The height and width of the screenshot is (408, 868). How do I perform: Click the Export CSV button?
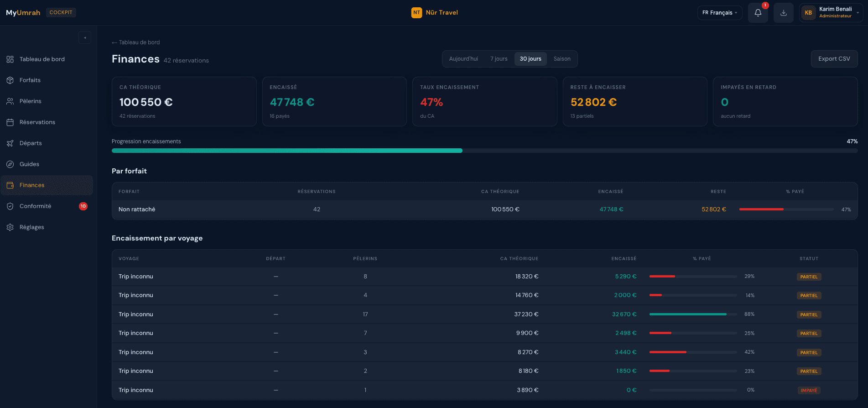(x=834, y=59)
